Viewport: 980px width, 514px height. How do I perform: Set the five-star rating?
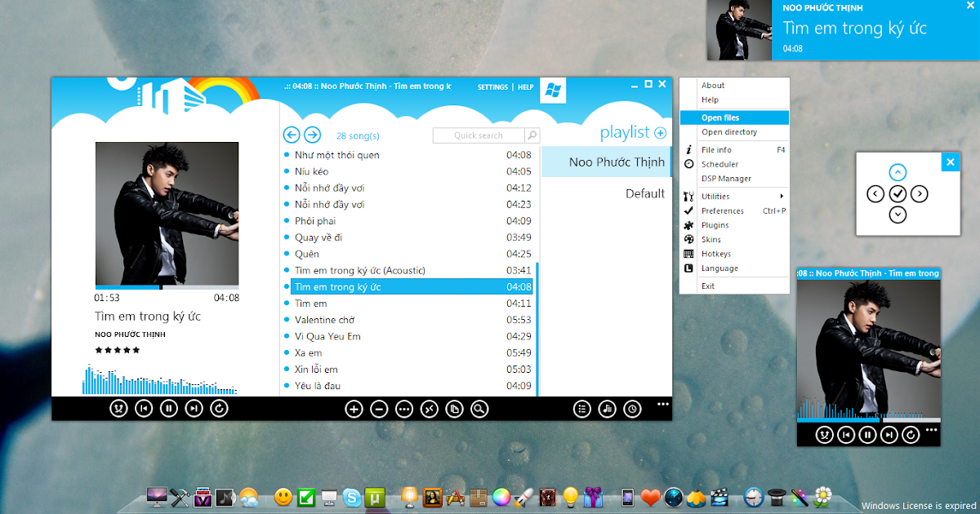pyautogui.click(x=118, y=350)
